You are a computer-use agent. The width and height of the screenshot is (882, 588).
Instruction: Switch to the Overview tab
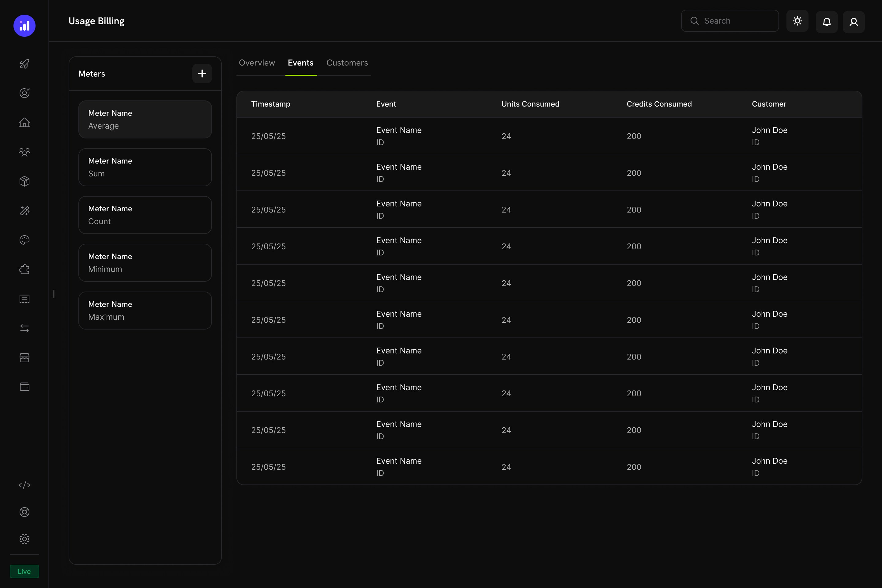pyautogui.click(x=257, y=62)
